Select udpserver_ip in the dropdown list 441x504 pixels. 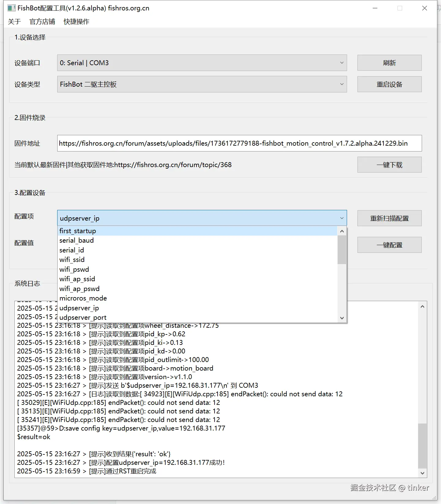pos(198,308)
